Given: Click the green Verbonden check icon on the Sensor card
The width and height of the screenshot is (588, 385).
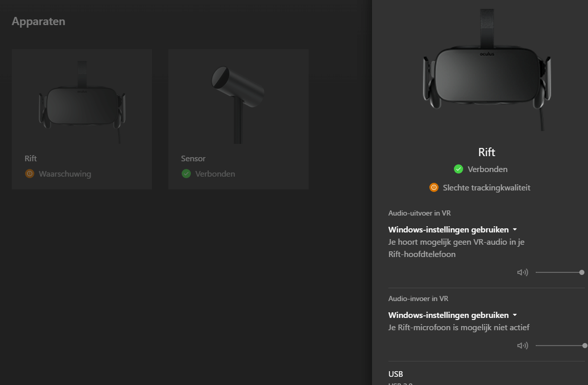Looking at the screenshot, I should coord(186,174).
